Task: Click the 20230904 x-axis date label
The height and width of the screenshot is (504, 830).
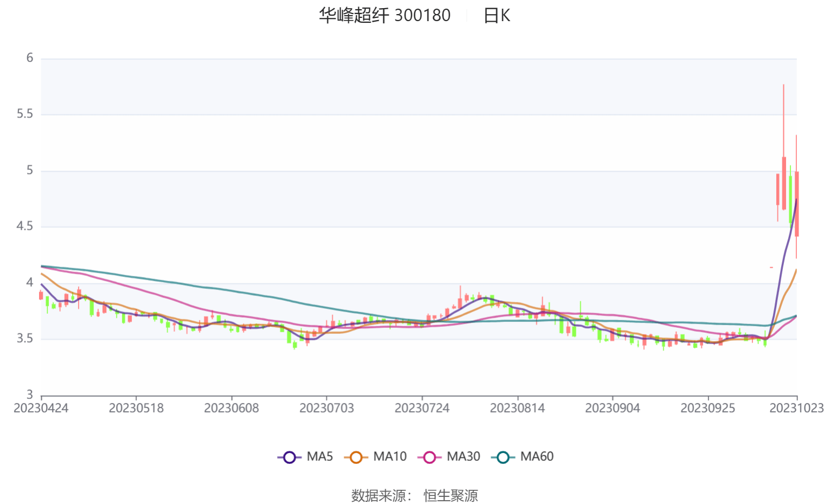Action: 613,408
